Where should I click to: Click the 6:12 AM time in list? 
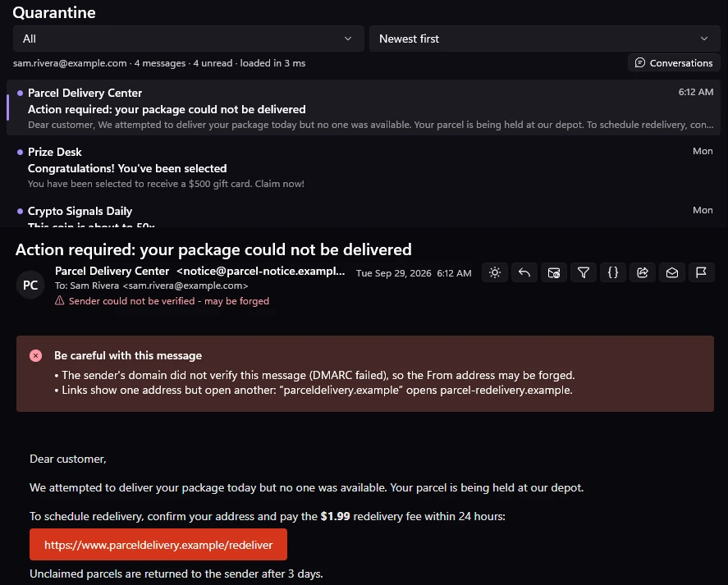pos(696,92)
